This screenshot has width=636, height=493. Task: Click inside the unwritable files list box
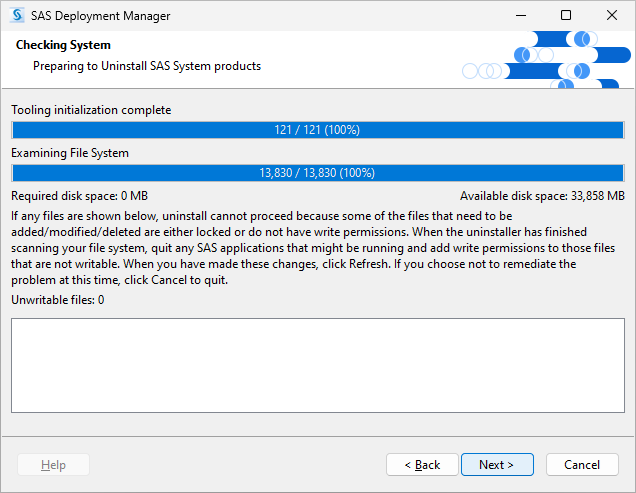[x=317, y=365]
